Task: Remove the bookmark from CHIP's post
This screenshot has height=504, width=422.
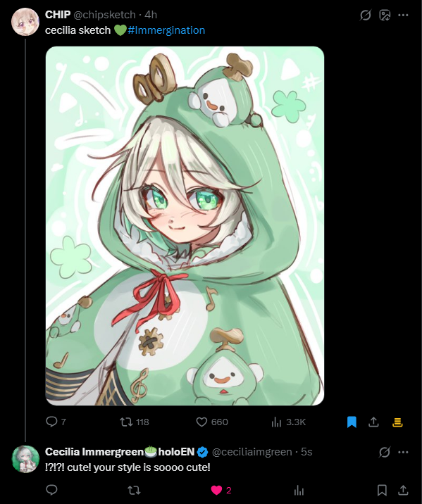Action: point(352,422)
